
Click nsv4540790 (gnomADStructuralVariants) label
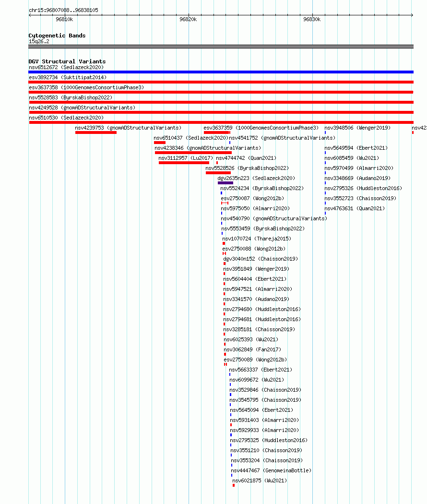click(274, 218)
